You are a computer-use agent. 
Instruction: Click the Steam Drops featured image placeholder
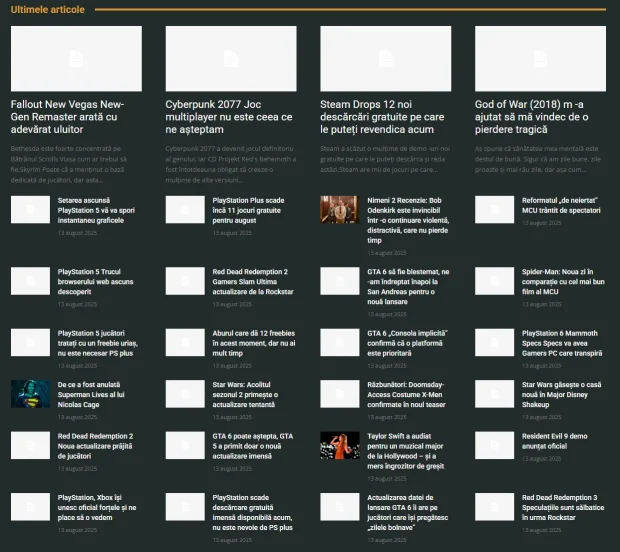coord(386,59)
